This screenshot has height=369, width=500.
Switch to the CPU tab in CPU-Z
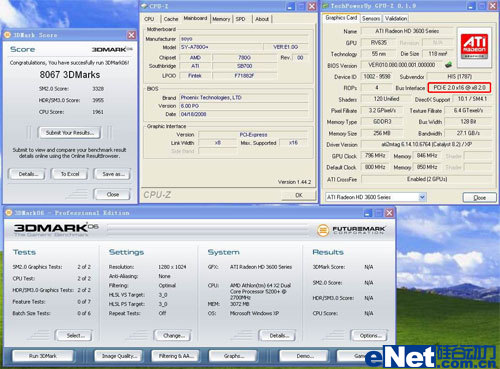point(149,19)
